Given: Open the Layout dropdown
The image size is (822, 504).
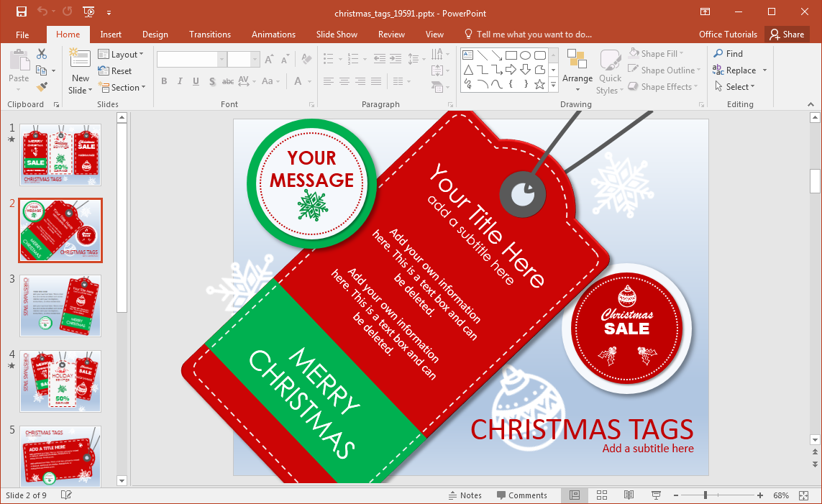Looking at the screenshot, I should (122, 54).
